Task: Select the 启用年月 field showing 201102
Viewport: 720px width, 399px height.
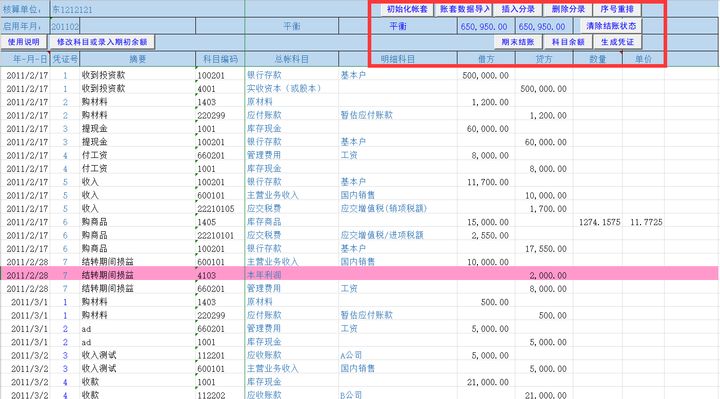Action: point(65,27)
